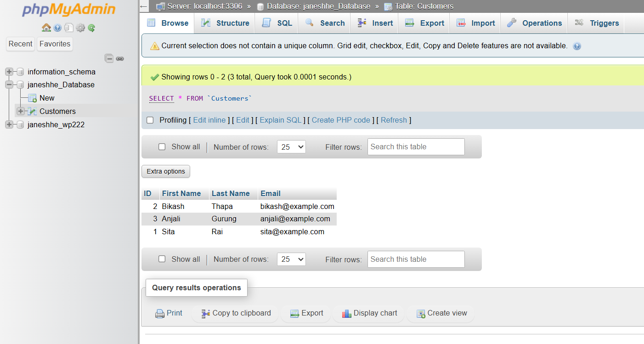Focus the Filter rows search field below table
Image resolution: width=644 pixels, height=344 pixels.
(416, 259)
